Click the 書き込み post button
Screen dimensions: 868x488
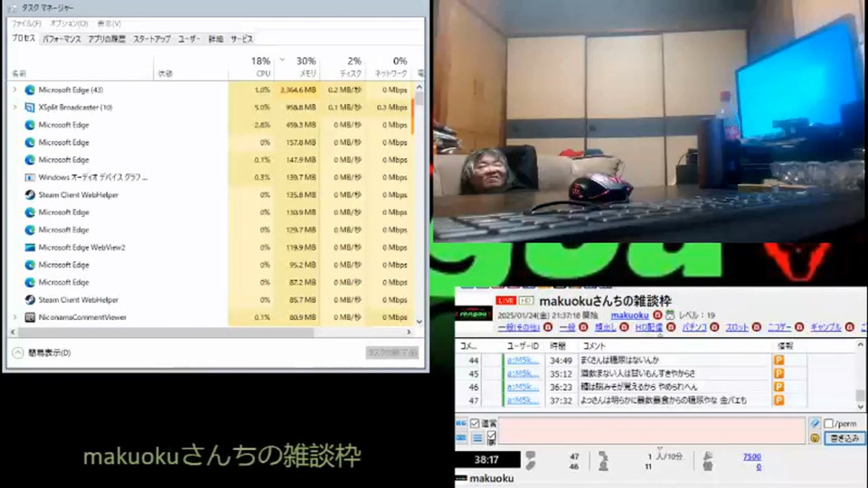click(x=844, y=438)
